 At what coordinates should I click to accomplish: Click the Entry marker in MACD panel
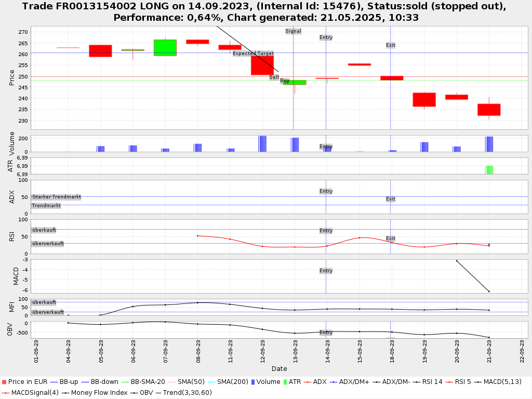326,271
